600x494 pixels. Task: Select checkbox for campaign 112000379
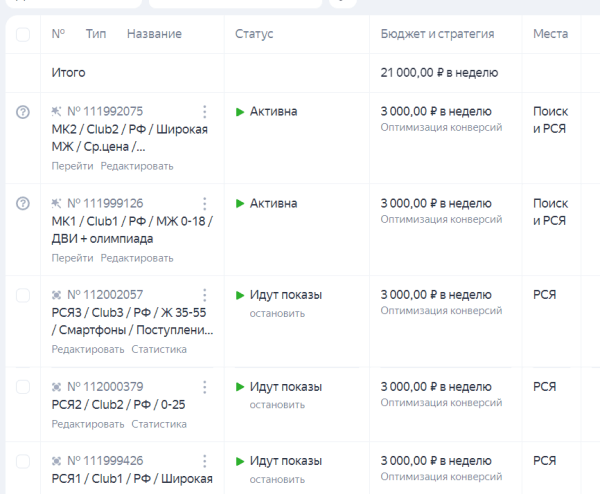23,387
